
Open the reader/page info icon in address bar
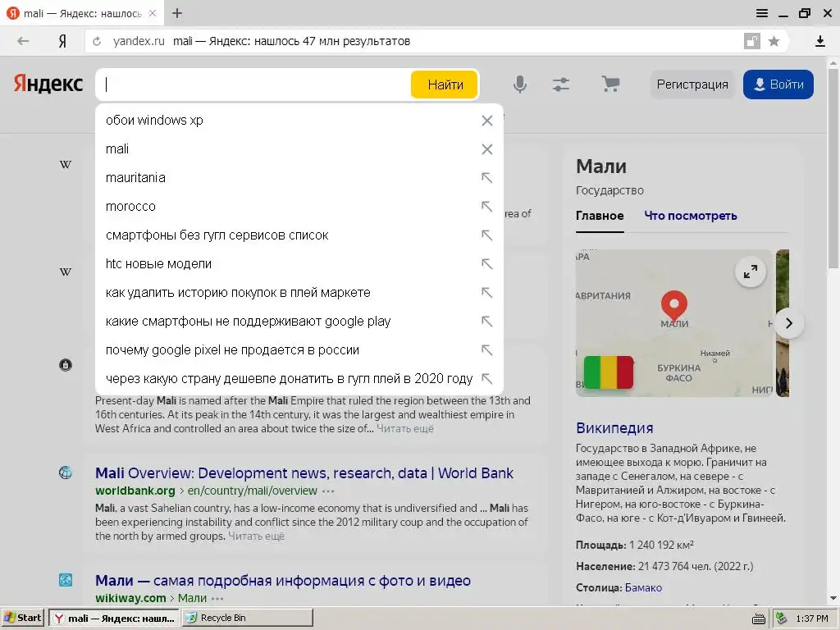[x=751, y=41]
